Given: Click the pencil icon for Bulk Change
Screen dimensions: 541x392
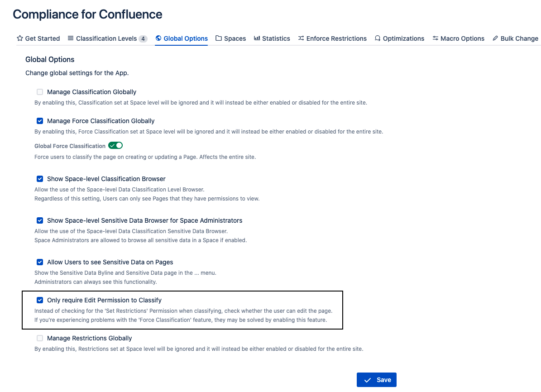Looking at the screenshot, I should point(495,38).
